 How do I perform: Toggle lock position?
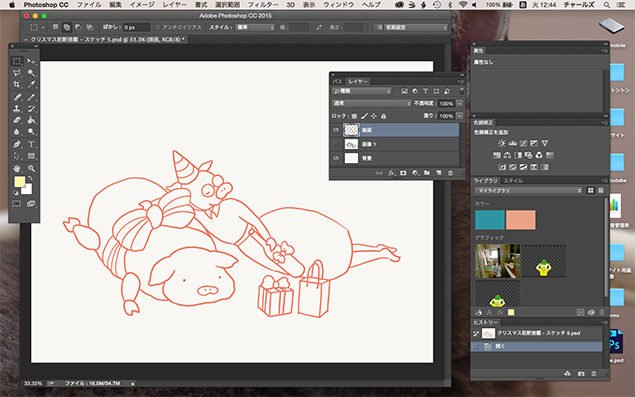373,116
